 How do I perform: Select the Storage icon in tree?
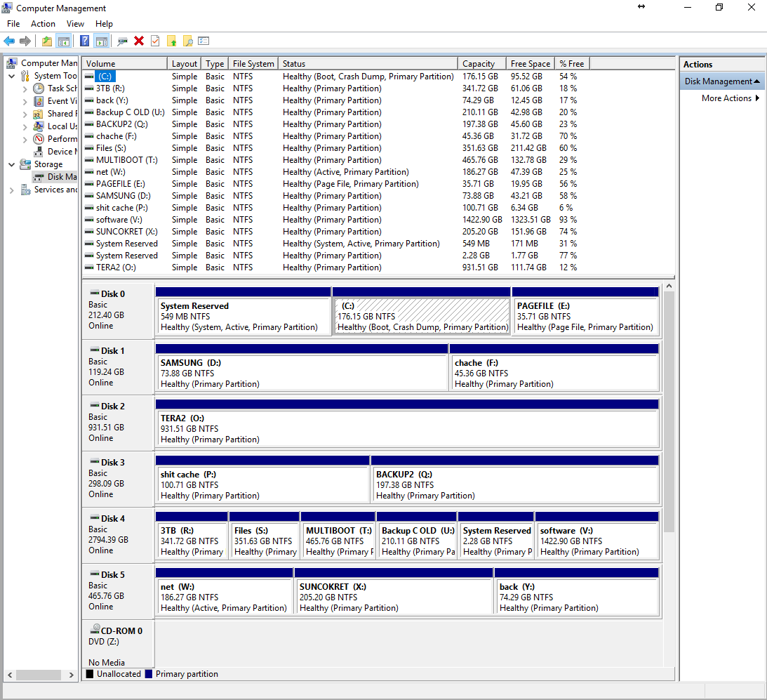tap(25, 164)
